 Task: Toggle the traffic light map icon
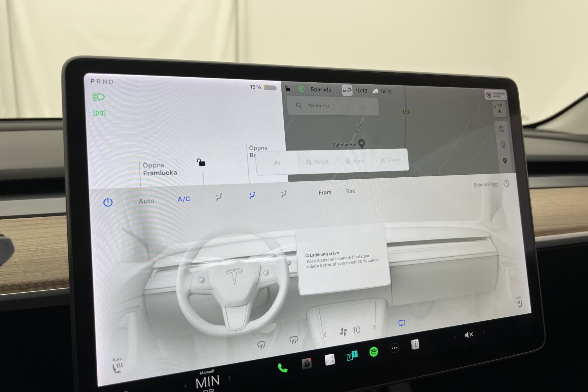(503, 145)
